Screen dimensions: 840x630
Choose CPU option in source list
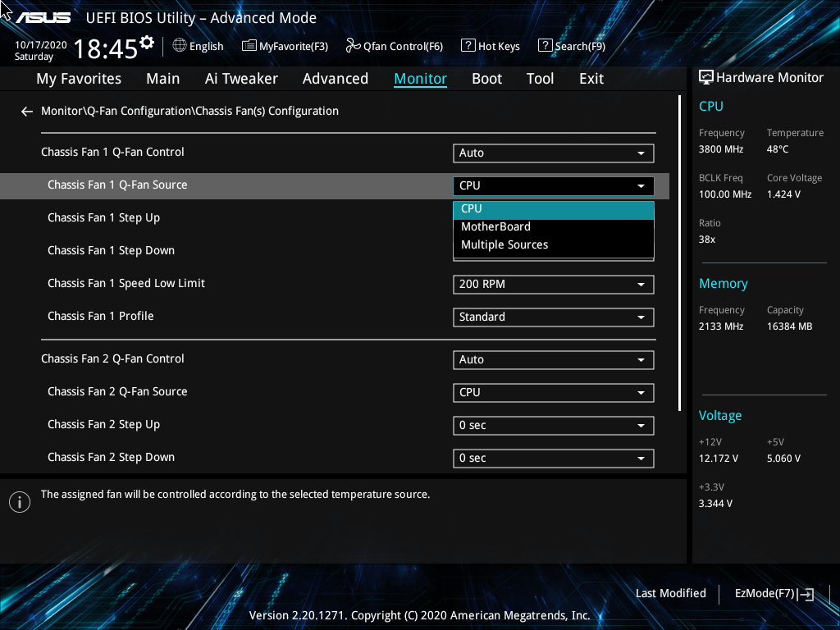[x=554, y=209]
